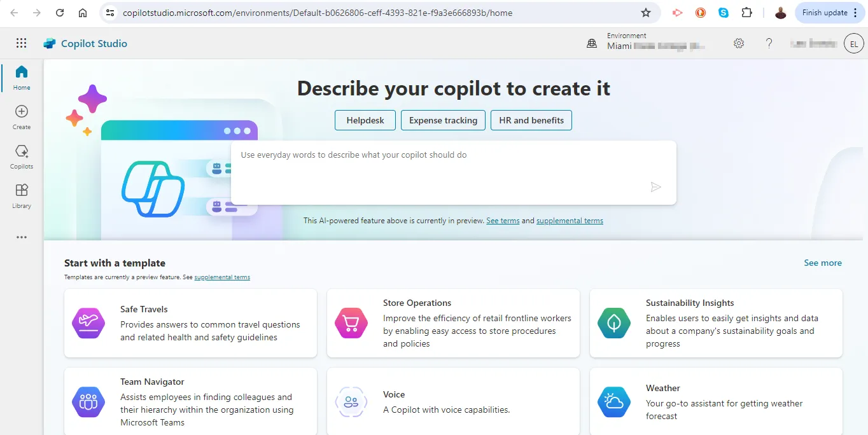The image size is (868, 435).
Task: Click the browser address bar URL
Action: tap(318, 13)
